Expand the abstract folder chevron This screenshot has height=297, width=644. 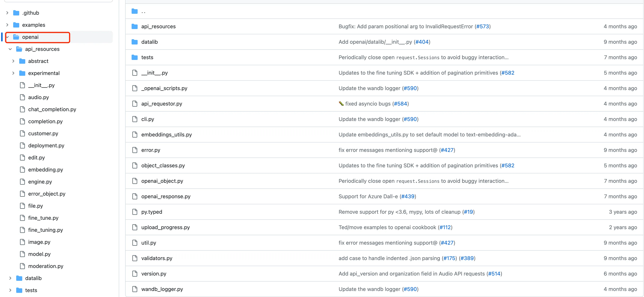tap(13, 61)
